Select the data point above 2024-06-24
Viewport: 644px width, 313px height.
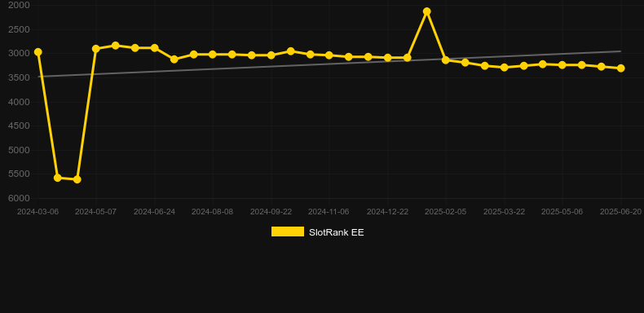(154, 48)
